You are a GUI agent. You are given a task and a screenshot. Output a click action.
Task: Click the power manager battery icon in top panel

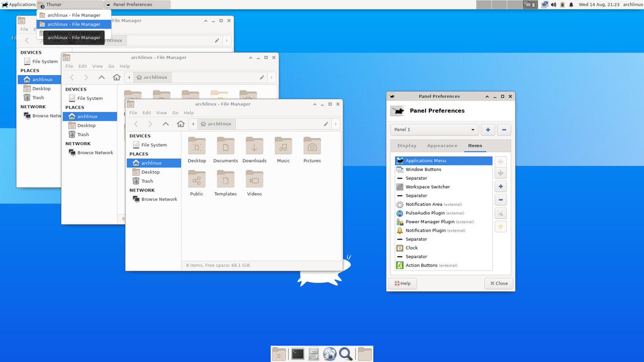click(x=562, y=4)
